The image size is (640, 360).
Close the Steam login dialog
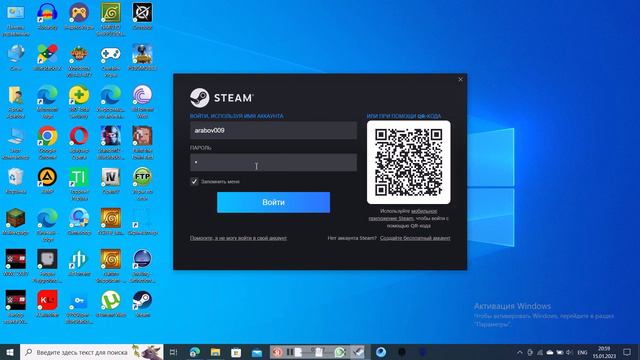(460, 80)
